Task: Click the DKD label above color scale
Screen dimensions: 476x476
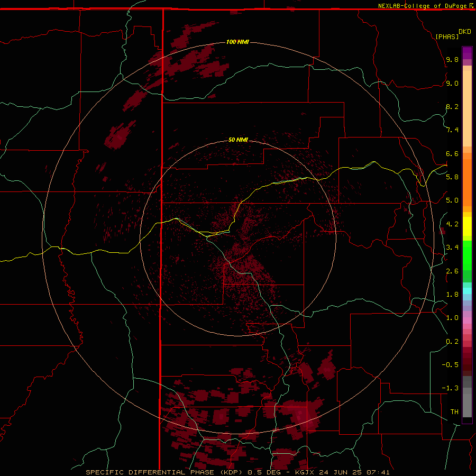Action: 465,32
